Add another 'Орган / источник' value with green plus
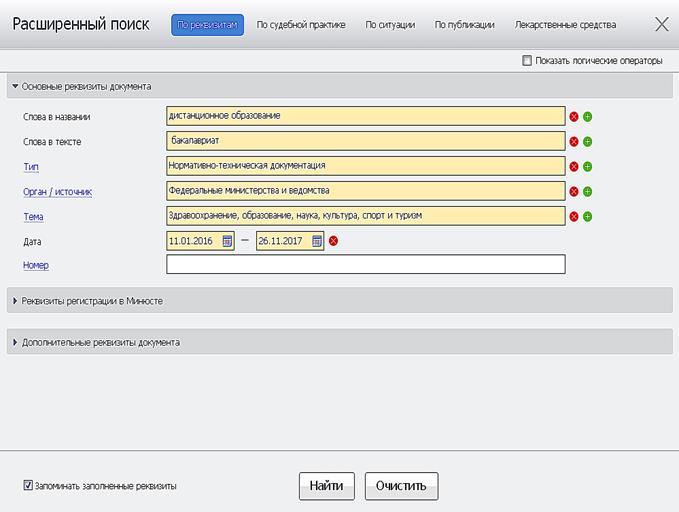 [588, 191]
